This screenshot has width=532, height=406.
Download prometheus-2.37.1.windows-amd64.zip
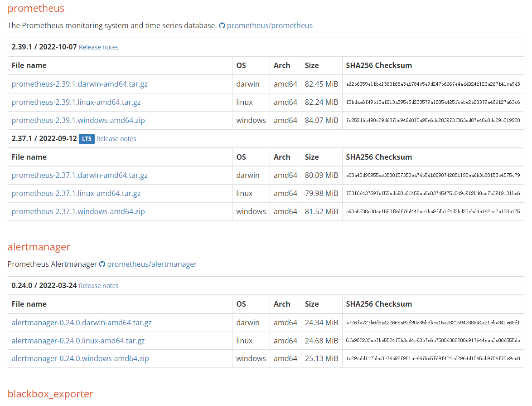[x=78, y=211]
